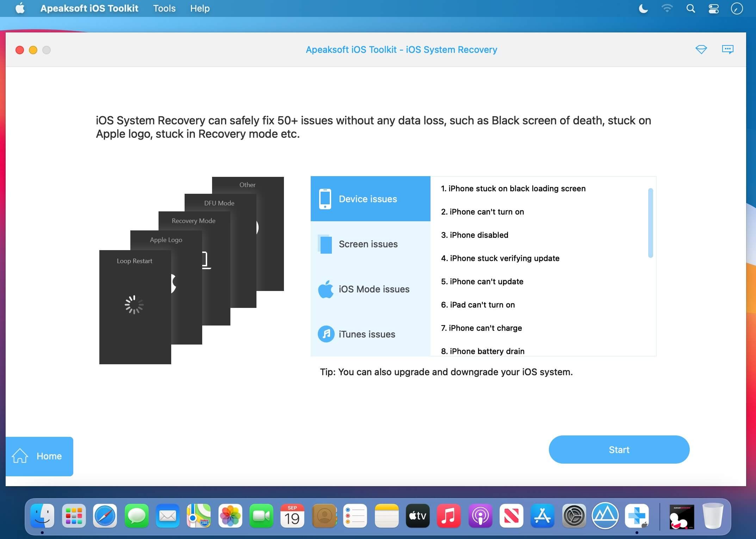
Task: Click the home icon at bottom left
Action: click(x=20, y=456)
